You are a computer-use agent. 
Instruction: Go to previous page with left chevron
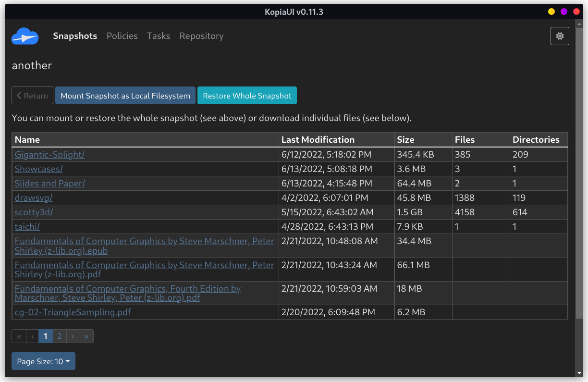click(32, 336)
